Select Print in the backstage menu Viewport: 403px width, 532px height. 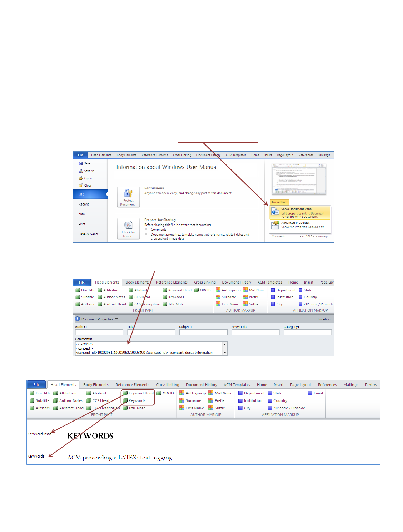point(82,224)
